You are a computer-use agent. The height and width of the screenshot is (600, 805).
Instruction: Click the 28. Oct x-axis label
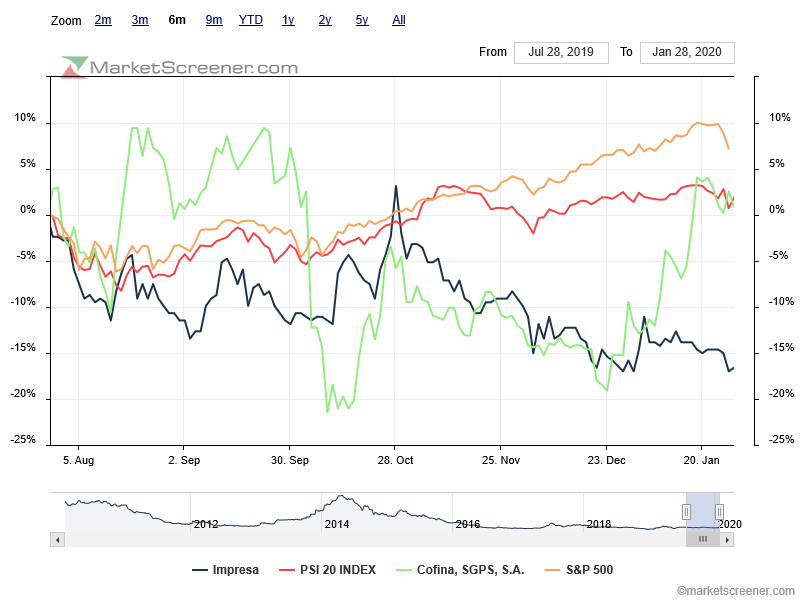click(x=395, y=460)
